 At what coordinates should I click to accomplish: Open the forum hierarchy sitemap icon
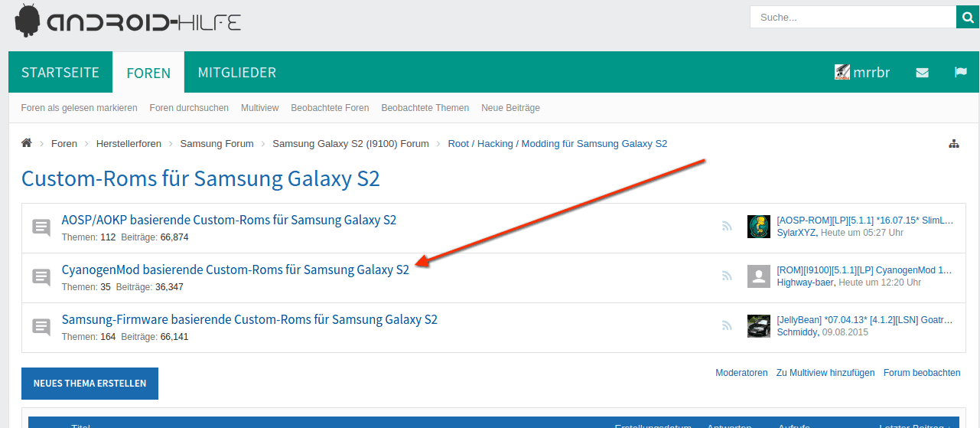[953, 144]
